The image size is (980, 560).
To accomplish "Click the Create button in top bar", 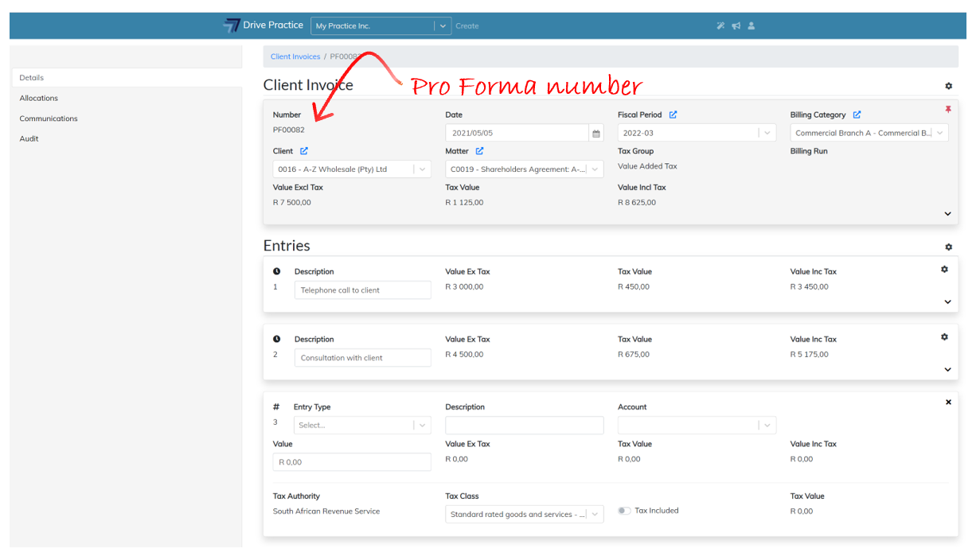I will tap(467, 26).
